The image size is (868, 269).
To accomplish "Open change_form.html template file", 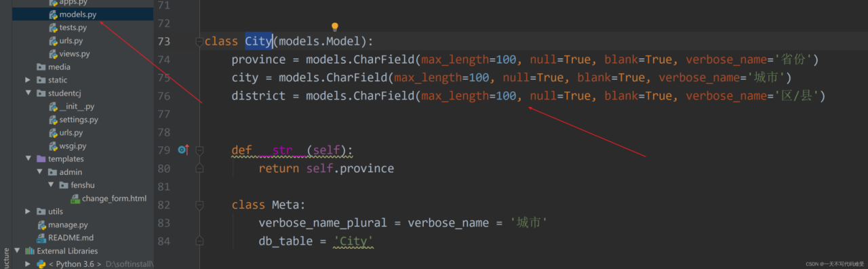I will (x=114, y=199).
